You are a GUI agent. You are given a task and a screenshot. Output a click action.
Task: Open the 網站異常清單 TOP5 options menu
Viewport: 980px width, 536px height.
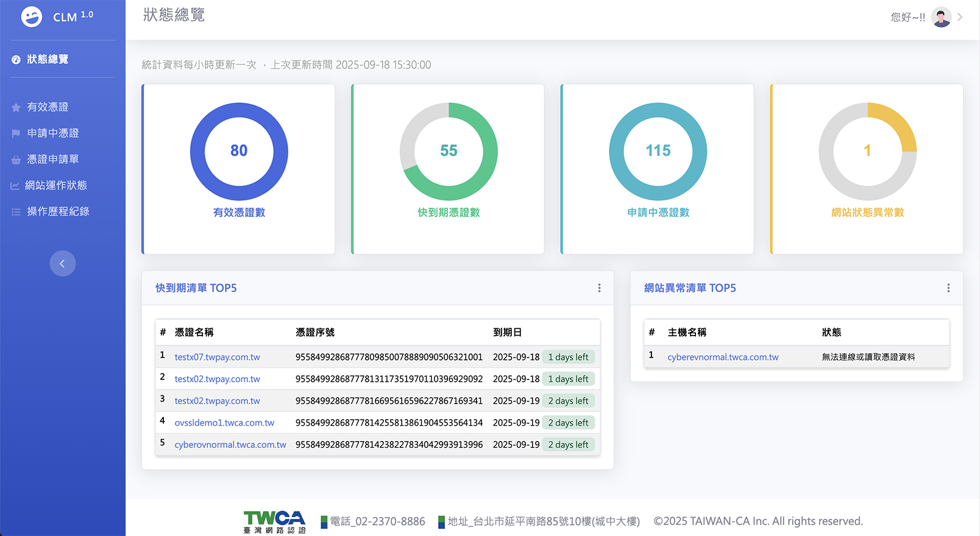[x=948, y=288]
